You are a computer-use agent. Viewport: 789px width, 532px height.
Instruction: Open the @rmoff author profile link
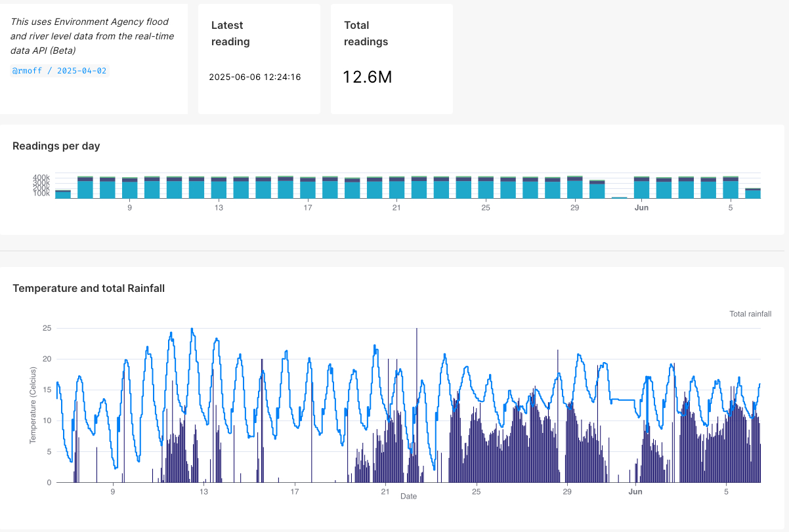point(27,70)
